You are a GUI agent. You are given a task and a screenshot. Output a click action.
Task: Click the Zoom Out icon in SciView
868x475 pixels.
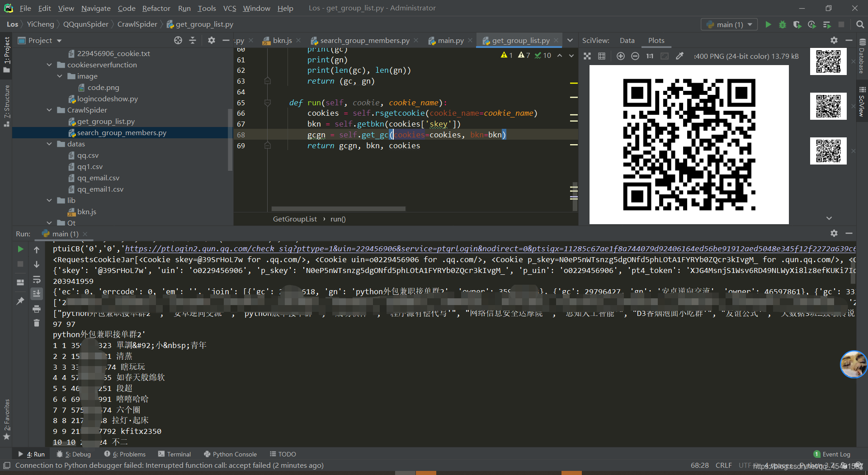click(x=635, y=56)
